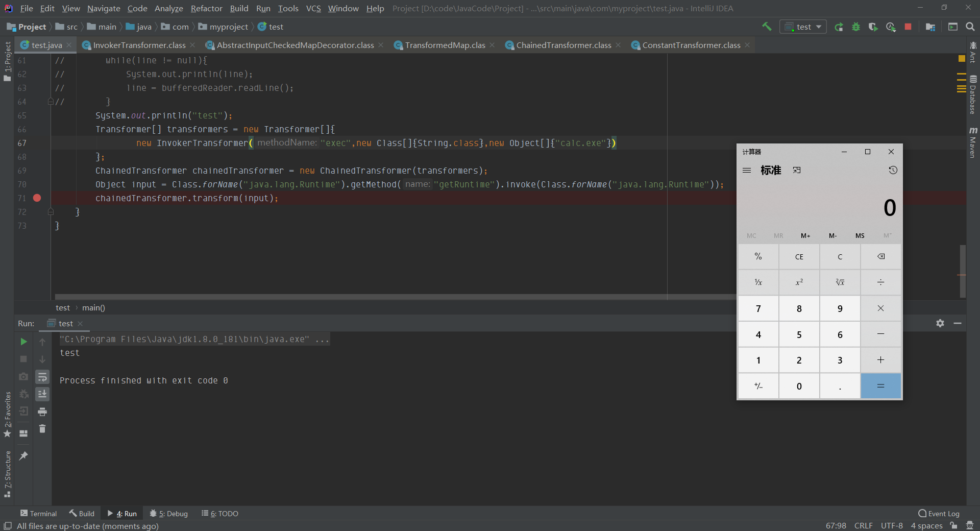Click the print icon in Run panel
The height and width of the screenshot is (531, 980).
[42, 412]
